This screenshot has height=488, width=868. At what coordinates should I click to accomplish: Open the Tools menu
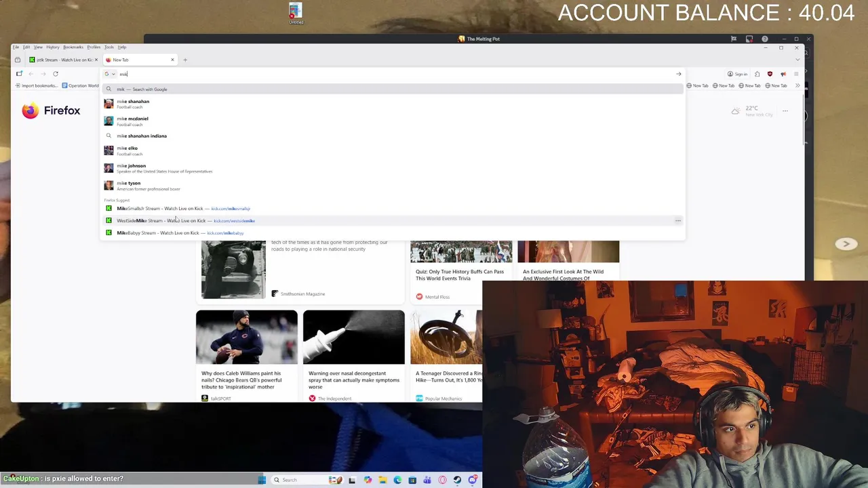109,47
